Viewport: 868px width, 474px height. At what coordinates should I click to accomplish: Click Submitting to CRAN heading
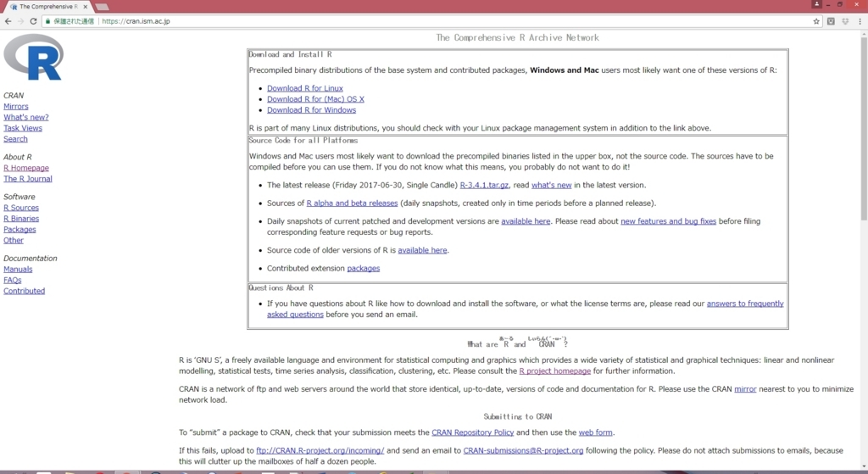[518, 416]
